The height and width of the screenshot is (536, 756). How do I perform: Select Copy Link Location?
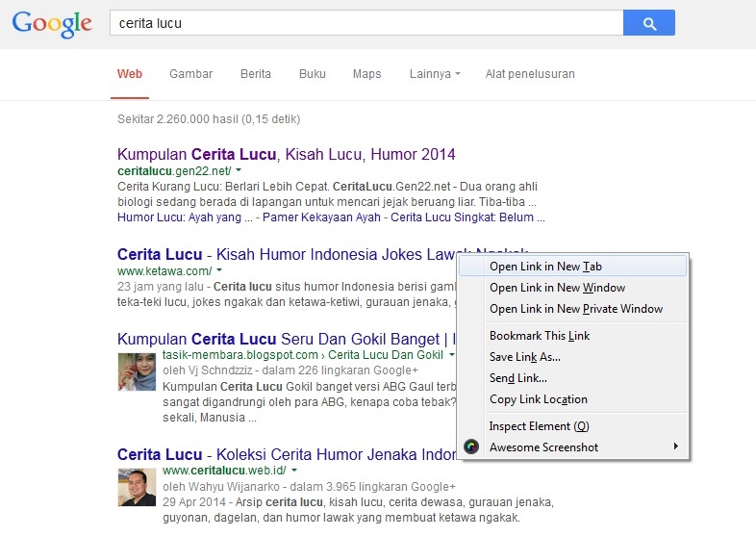[572, 399]
